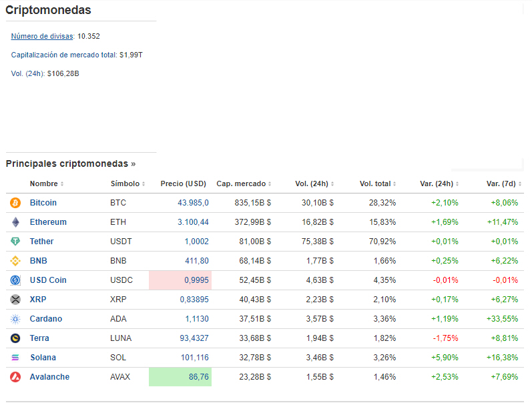
Task: Open the Terra coin name link
Action: tap(39, 338)
